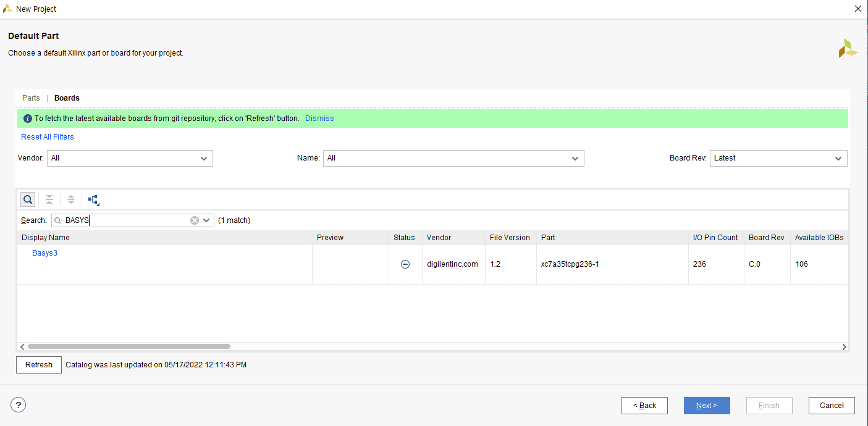Close the New Project dialog window
This screenshot has width=868, height=426.
pyautogui.click(x=857, y=9)
